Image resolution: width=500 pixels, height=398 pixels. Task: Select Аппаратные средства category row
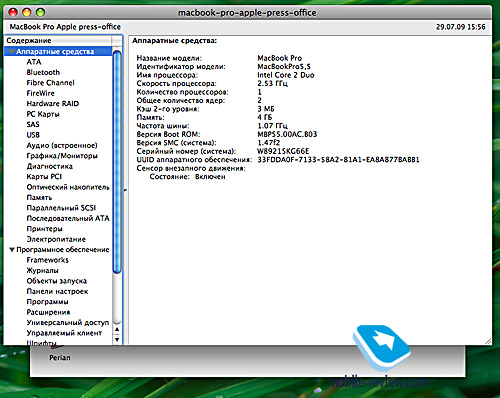58,52
